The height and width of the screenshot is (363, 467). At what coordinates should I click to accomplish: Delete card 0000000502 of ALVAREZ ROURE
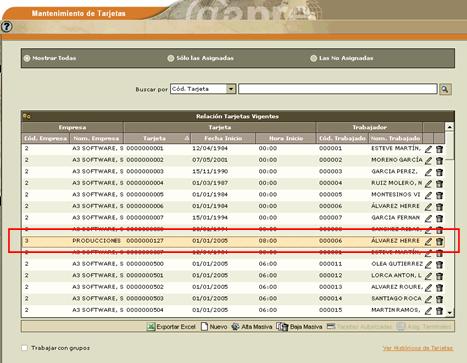pyautogui.click(x=439, y=288)
